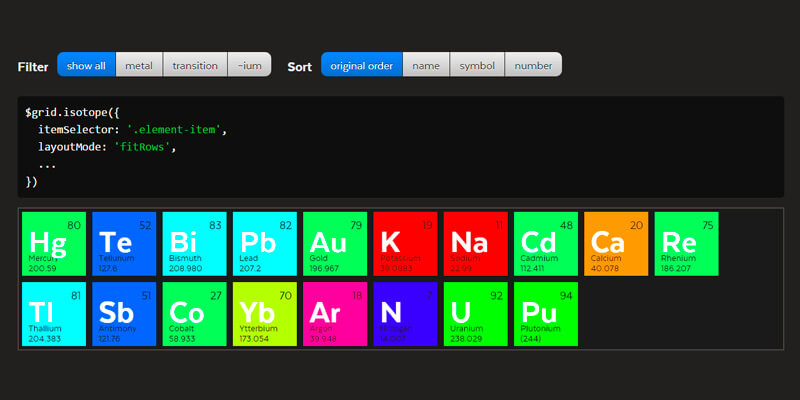Select the "show all" filter button
This screenshot has width=800, height=400.
(x=86, y=65)
